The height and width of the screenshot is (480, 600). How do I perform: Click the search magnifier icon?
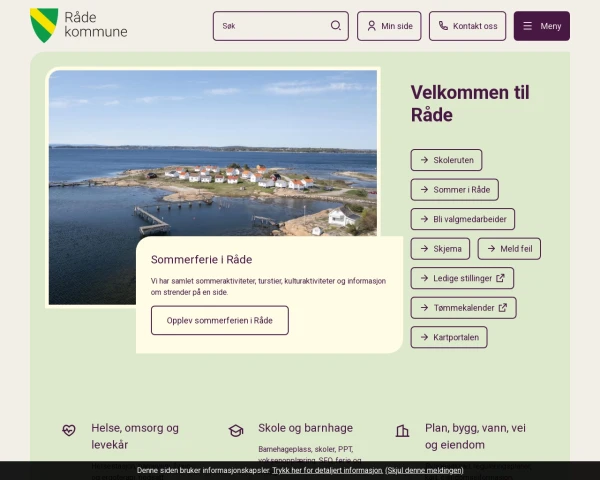pyautogui.click(x=336, y=26)
